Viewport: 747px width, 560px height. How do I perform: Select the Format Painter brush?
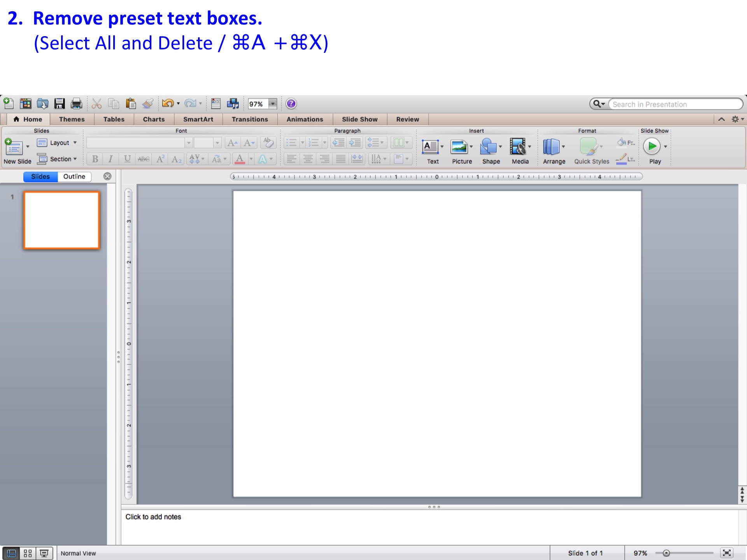pyautogui.click(x=148, y=103)
